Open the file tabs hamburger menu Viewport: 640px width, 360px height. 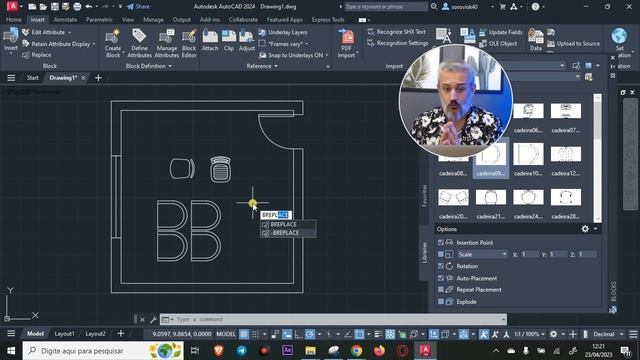[x=11, y=78]
